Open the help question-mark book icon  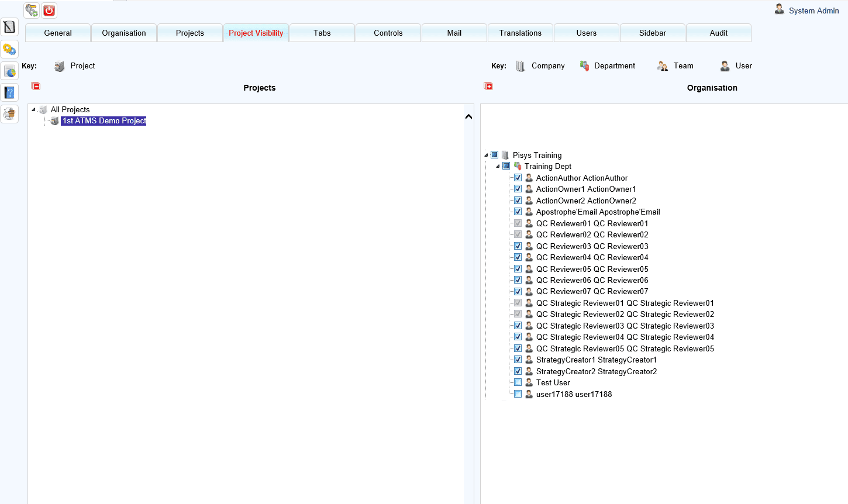(x=9, y=92)
